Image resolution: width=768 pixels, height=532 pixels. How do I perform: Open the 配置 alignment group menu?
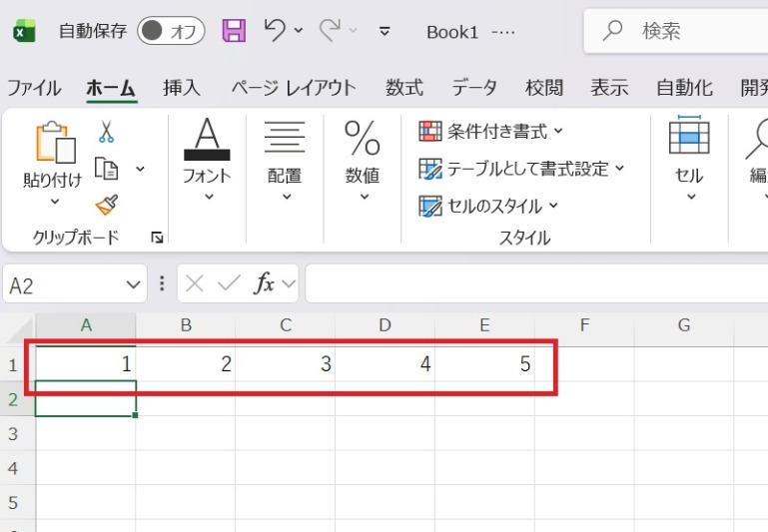tap(285, 160)
